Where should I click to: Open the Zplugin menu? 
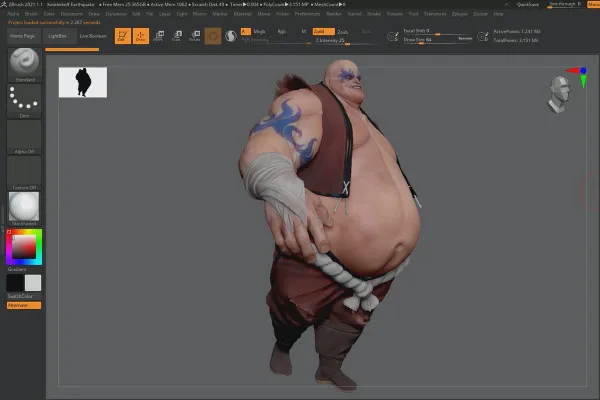(460, 14)
